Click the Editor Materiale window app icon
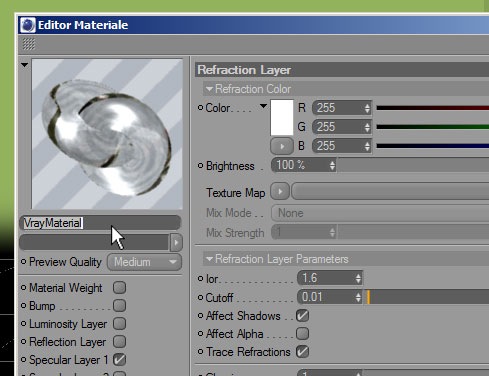 click(x=28, y=25)
